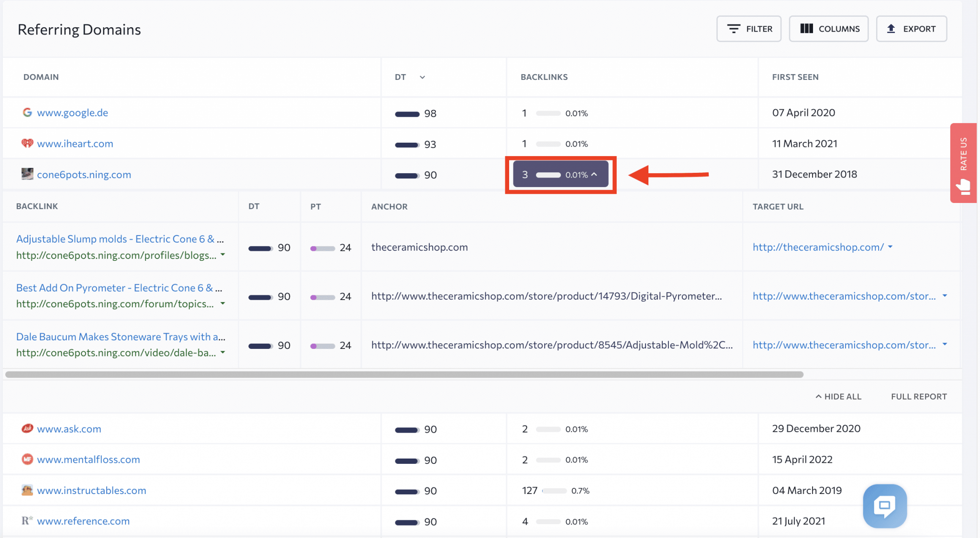Click HIDE ALL above the domain list
The width and height of the screenshot is (980, 538).
pos(838,396)
